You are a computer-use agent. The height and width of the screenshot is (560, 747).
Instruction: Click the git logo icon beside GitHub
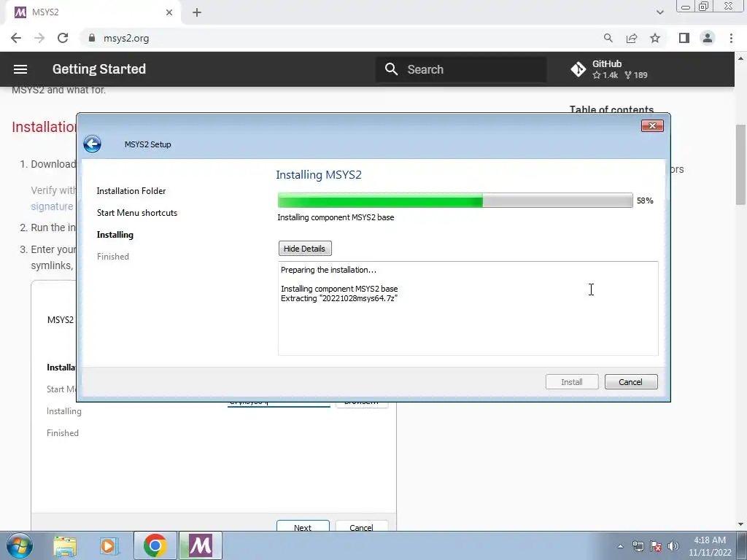(578, 69)
